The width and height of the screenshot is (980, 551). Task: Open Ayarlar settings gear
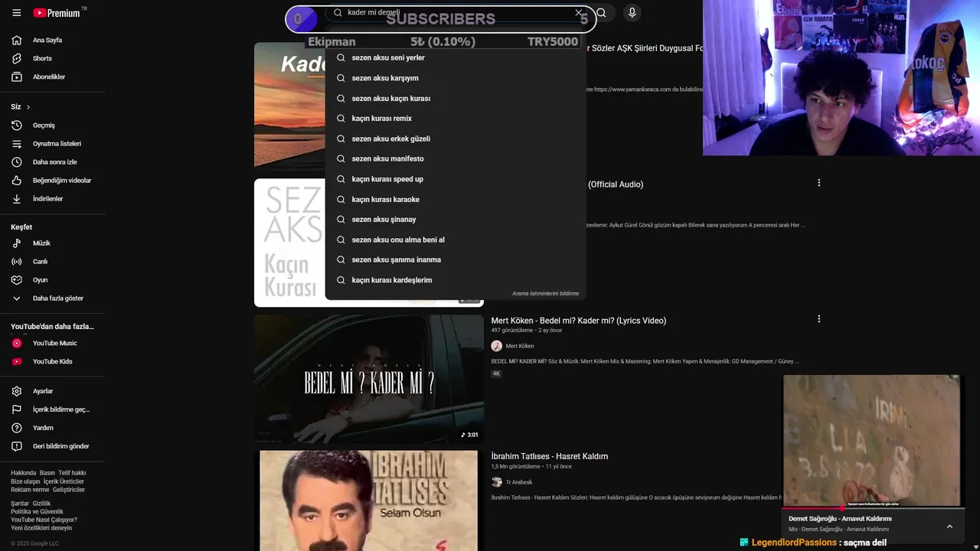pos(16,391)
